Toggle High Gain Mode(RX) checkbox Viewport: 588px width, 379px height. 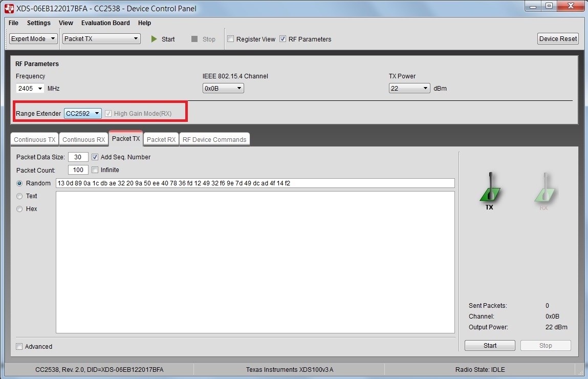coord(108,113)
